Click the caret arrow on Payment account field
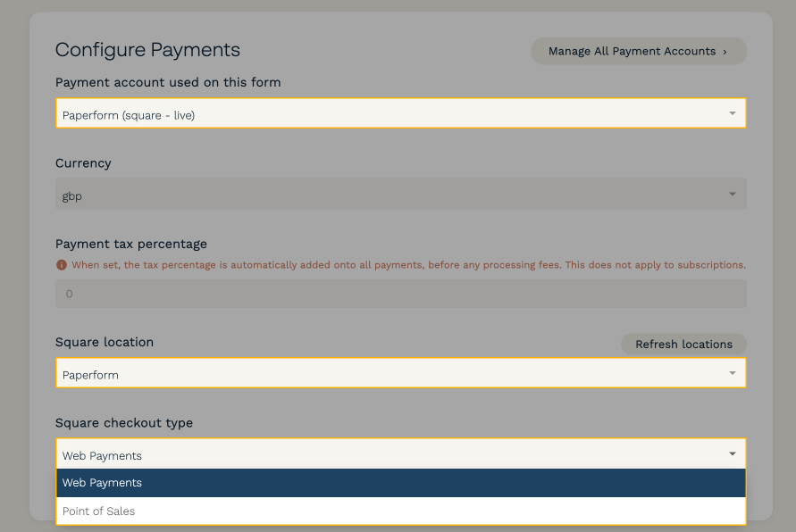The width and height of the screenshot is (796, 532). (x=732, y=113)
